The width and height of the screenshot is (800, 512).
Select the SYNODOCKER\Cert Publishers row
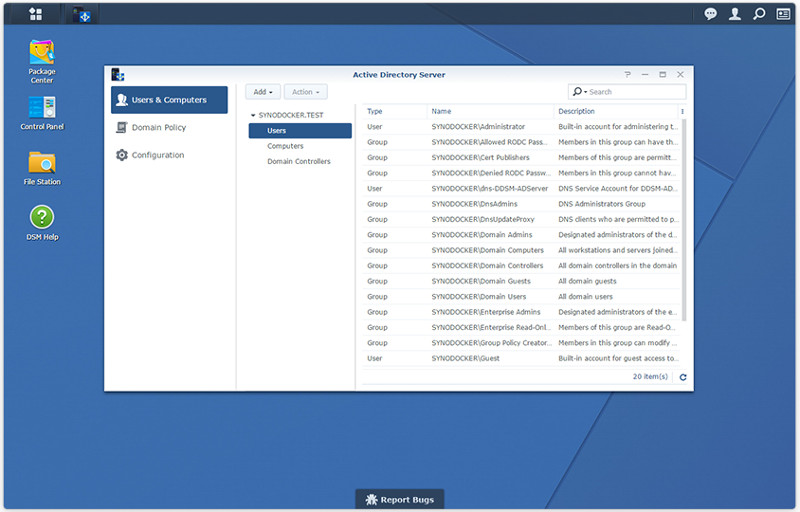[521, 158]
